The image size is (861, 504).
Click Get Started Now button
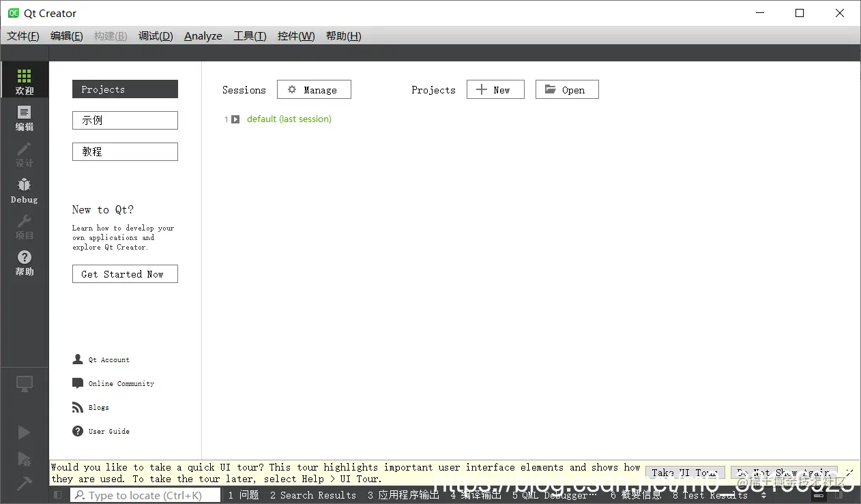pyautogui.click(x=125, y=274)
